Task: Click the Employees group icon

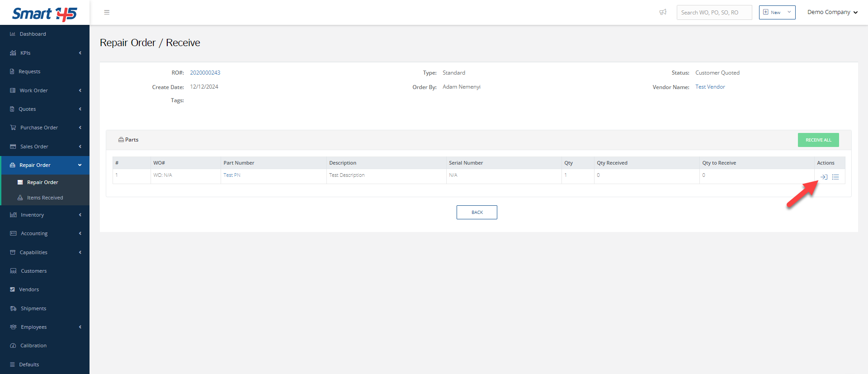Action: 13,327
